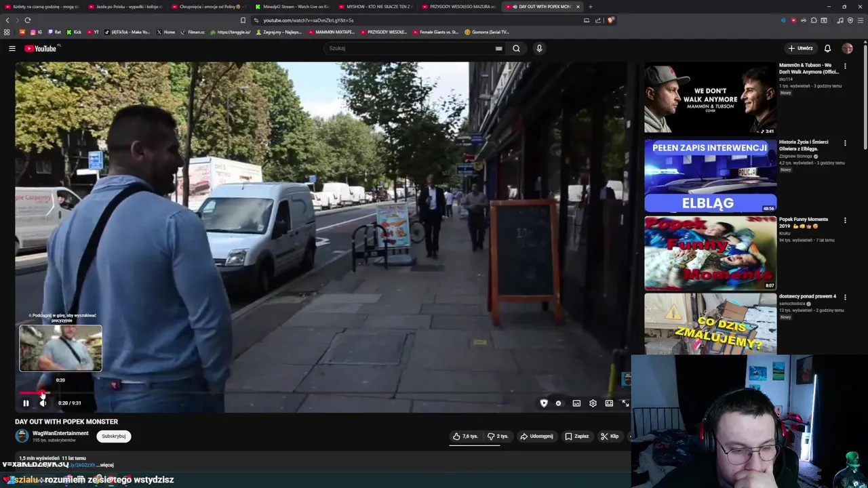Toggle the autoplay switch in player

559,403
